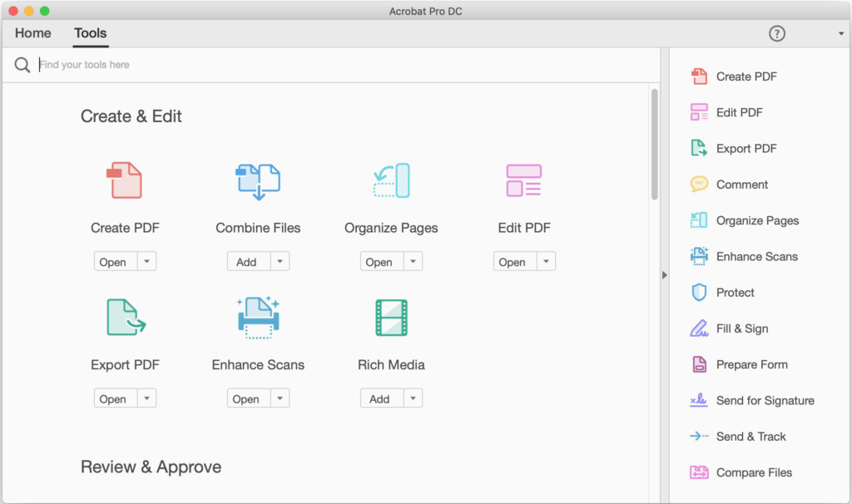The height and width of the screenshot is (504, 852).
Task: Select Send & Track arrow icon
Action: [x=699, y=436]
